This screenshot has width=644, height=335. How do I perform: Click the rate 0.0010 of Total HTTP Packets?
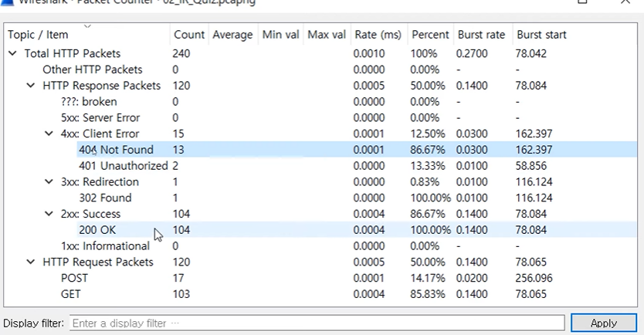(x=369, y=53)
